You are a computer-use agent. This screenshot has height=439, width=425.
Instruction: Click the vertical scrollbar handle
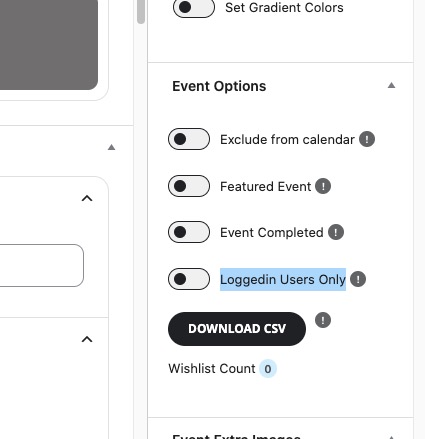tap(141, 12)
